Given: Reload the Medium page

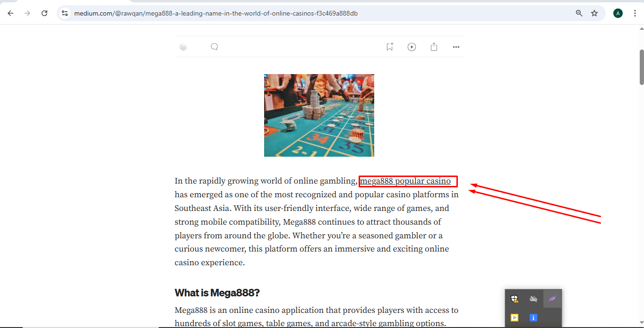Looking at the screenshot, I should coord(44,13).
